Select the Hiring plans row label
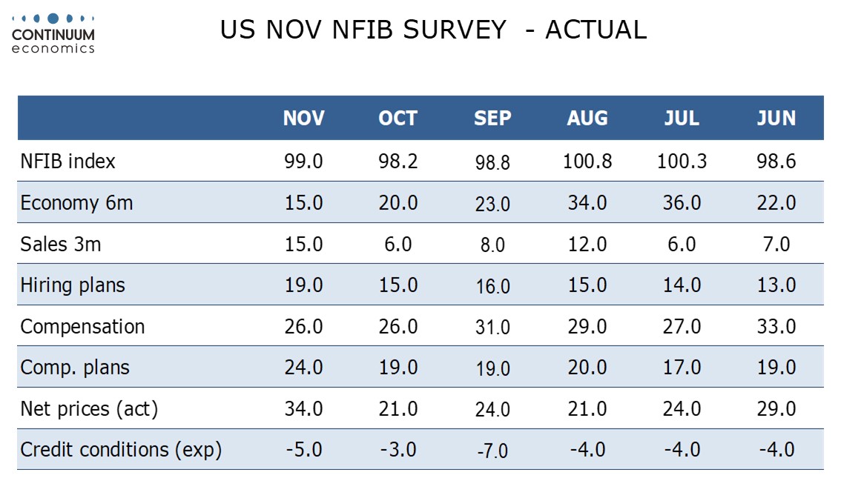Screen dimensions: 841x504 click(73, 285)
